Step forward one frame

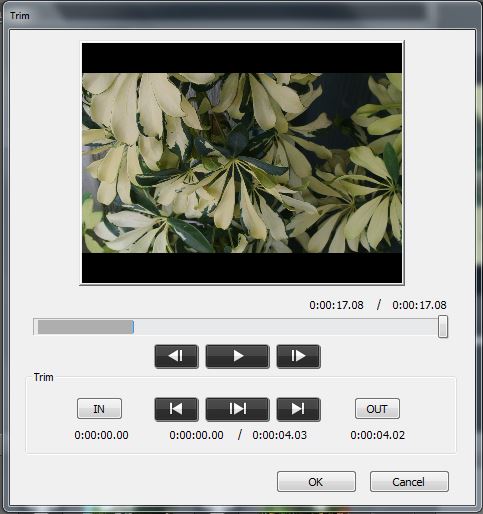pos(298,356)
